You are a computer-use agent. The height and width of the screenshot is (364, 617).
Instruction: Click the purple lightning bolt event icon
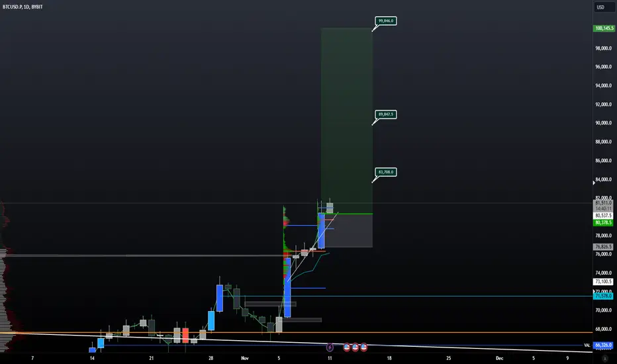[330, 347]
